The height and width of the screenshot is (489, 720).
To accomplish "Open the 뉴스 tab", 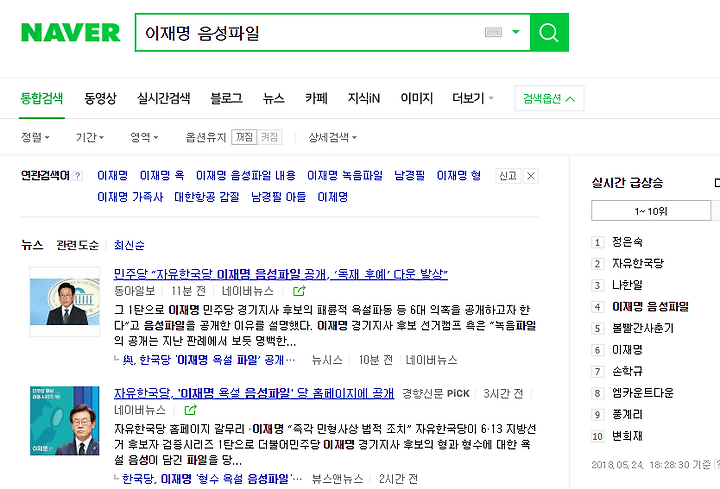I will (274, 98).
